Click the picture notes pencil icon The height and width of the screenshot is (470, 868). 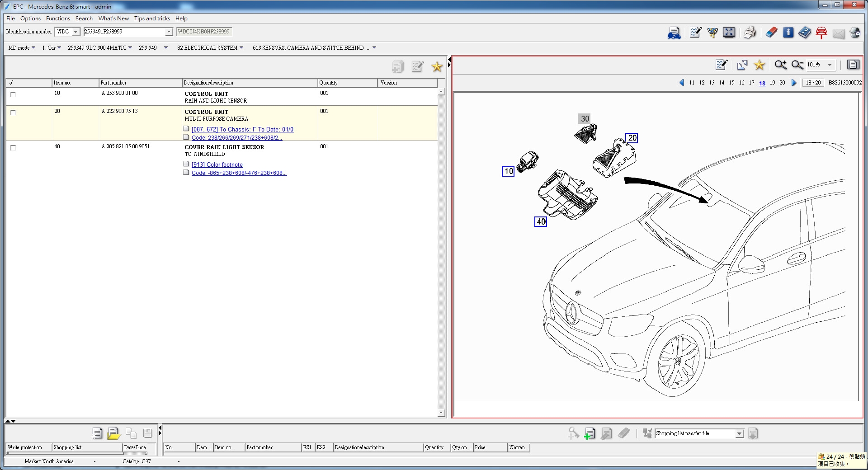(722, 65)
